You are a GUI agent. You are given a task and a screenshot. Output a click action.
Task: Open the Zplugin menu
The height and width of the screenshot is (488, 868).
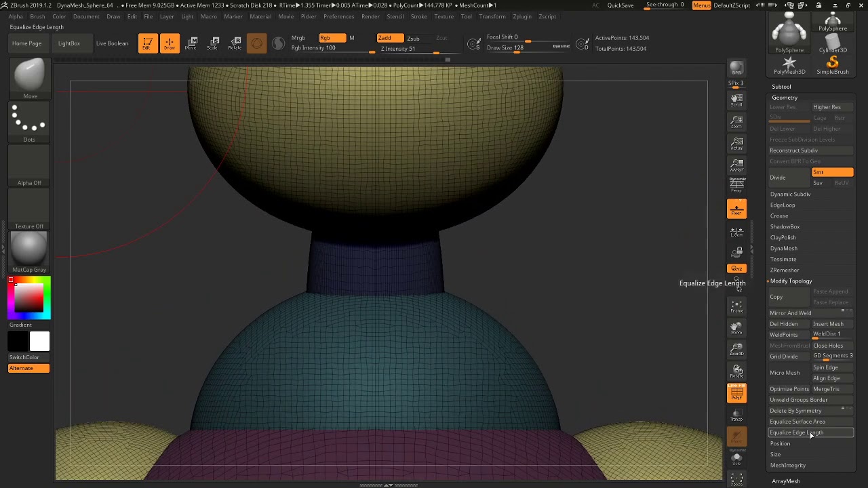(x=521, y=16)
